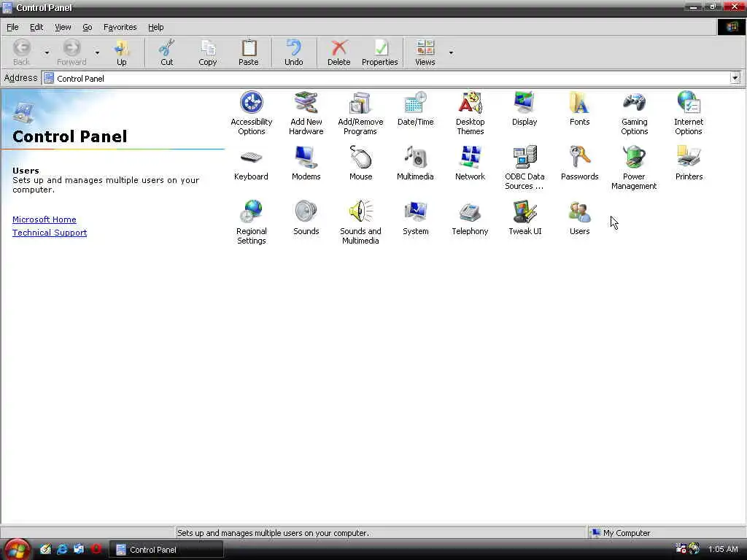747x560 pixels.
Task: Select the Sounds icon
Action: tap(306, 218)
